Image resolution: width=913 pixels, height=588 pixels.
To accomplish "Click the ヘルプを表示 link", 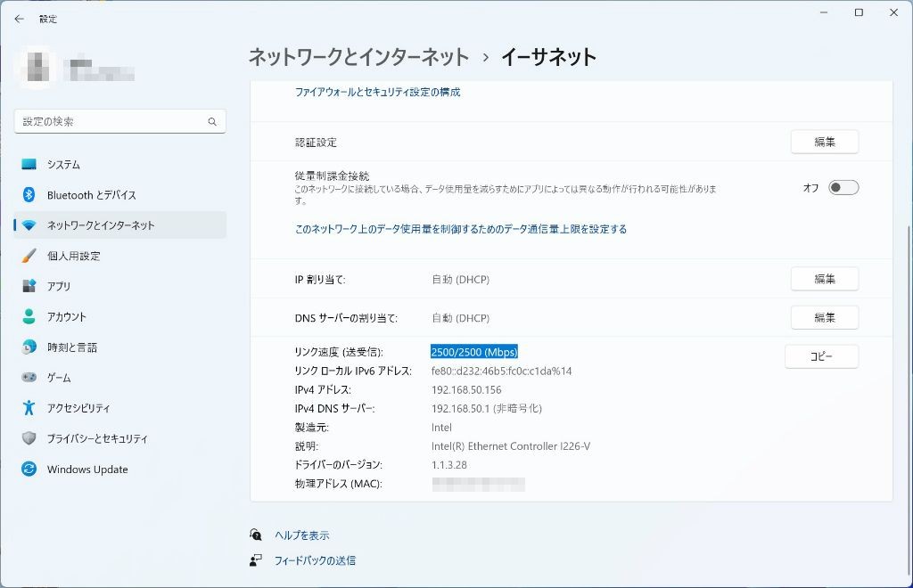I will coord(301,535).
